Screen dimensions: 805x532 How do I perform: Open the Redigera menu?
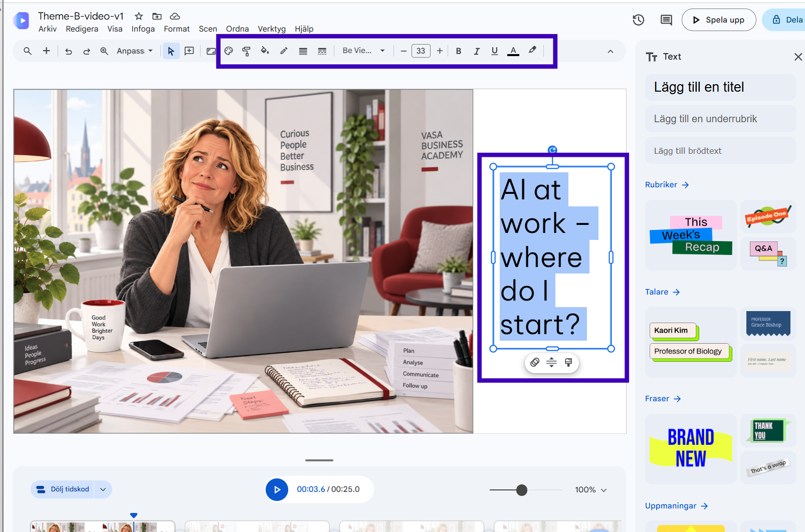point(82,29)
